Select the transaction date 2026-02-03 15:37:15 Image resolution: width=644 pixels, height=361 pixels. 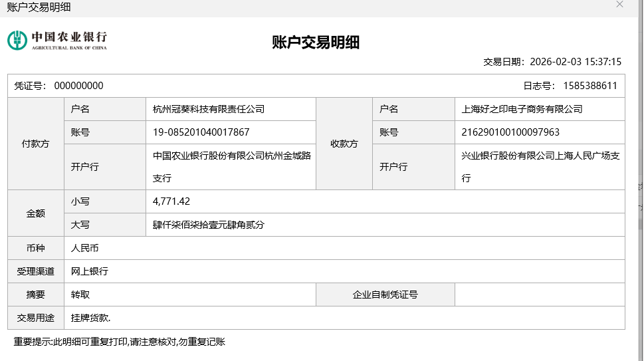click(x=576, y=62)
